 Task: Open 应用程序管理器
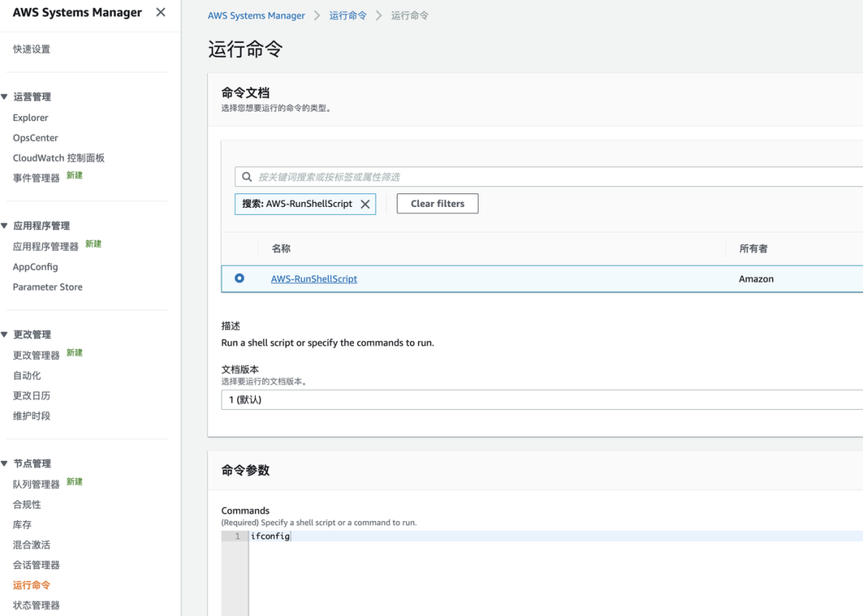point(45,247)
